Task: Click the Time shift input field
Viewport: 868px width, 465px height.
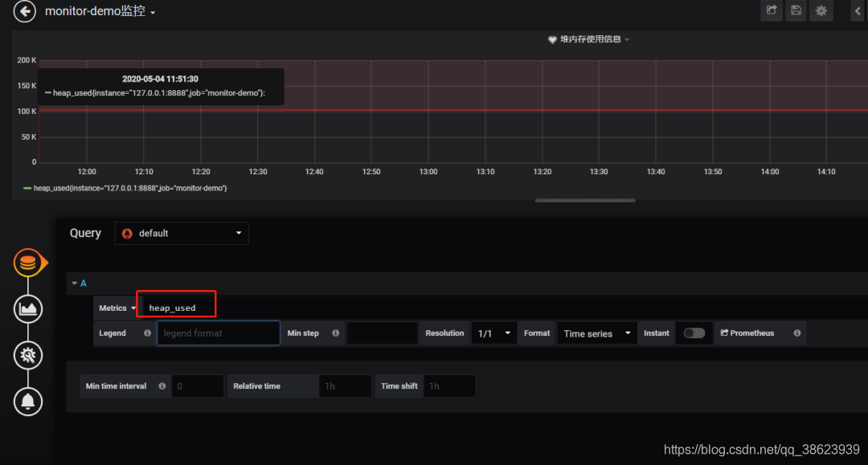Action: tap(449, 386)
